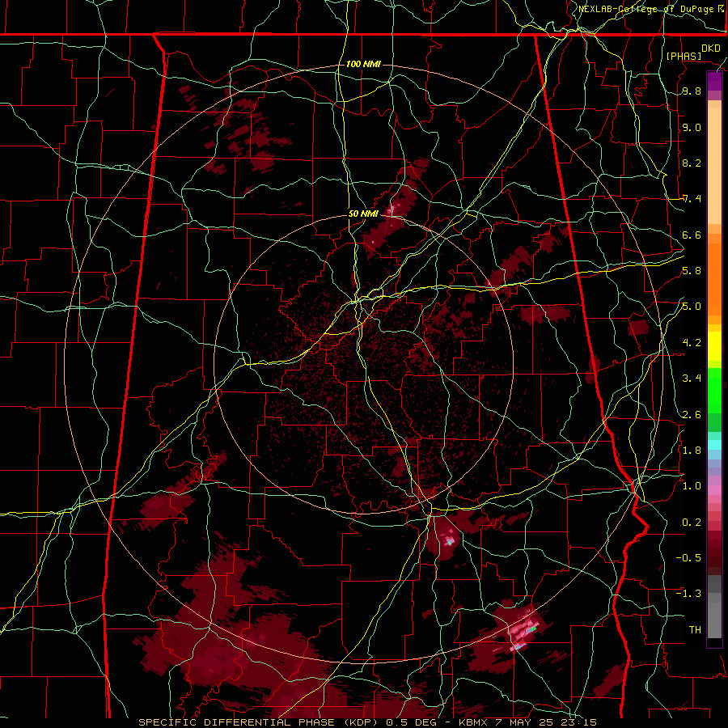The height and width of the screenshot is (728, 728).
Task: Click the 1.8 value on the scale
Action: 692,451
